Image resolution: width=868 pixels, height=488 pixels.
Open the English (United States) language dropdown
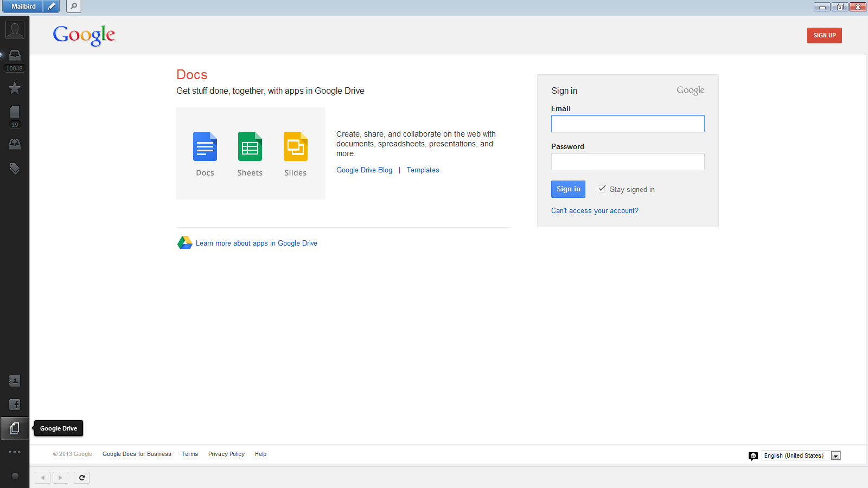801,455
